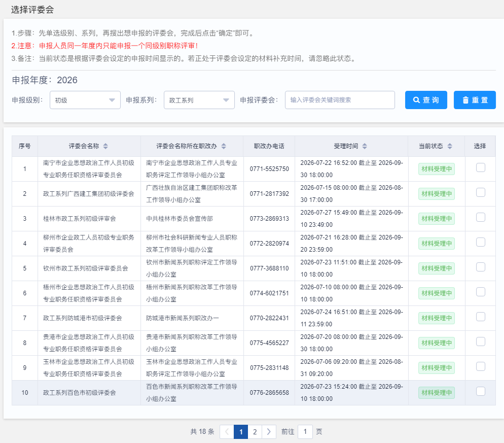Click phone number 0770-2822431
Viewport: 504px width, 443px height.
tap(269, 318)
